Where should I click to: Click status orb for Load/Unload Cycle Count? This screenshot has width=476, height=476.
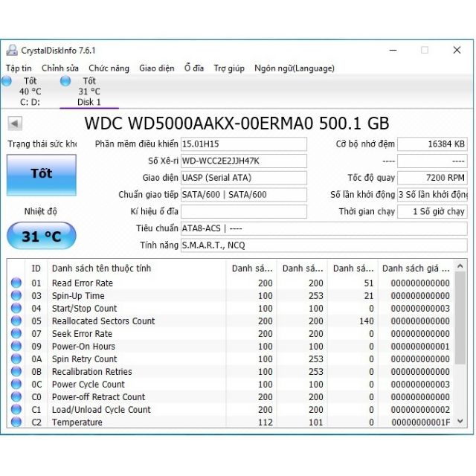(x=16, y=409)
